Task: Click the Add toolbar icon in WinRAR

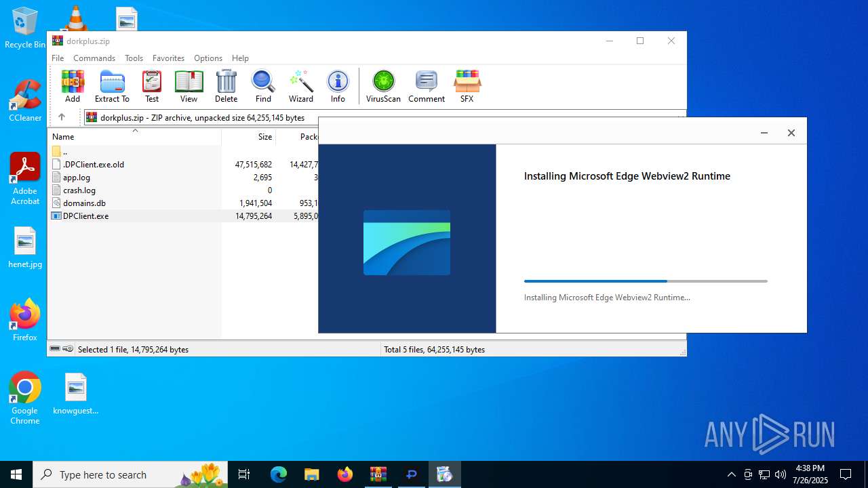Action: [73, 86]
